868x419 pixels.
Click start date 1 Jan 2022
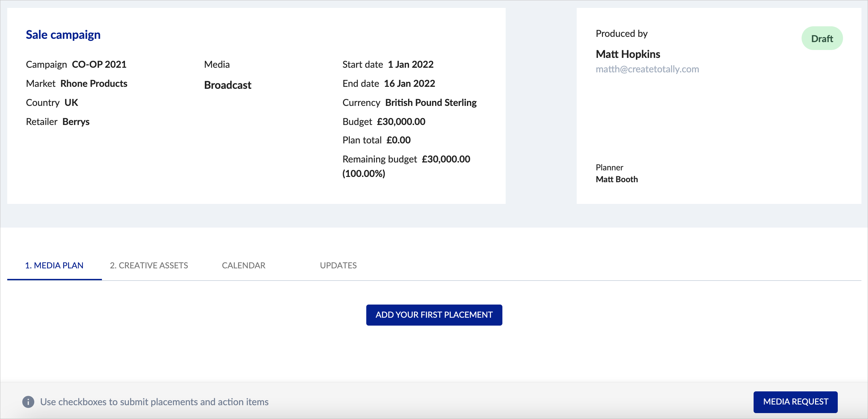[x=411, y=64]
